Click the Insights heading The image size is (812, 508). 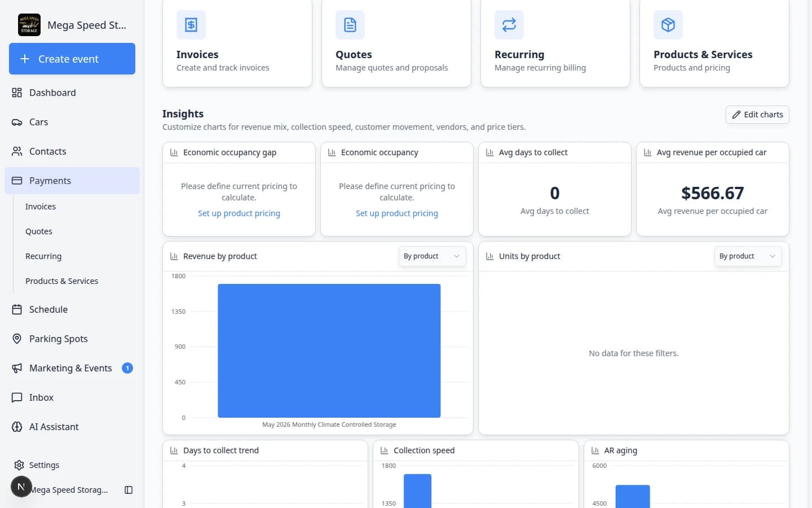pos(183,113)
